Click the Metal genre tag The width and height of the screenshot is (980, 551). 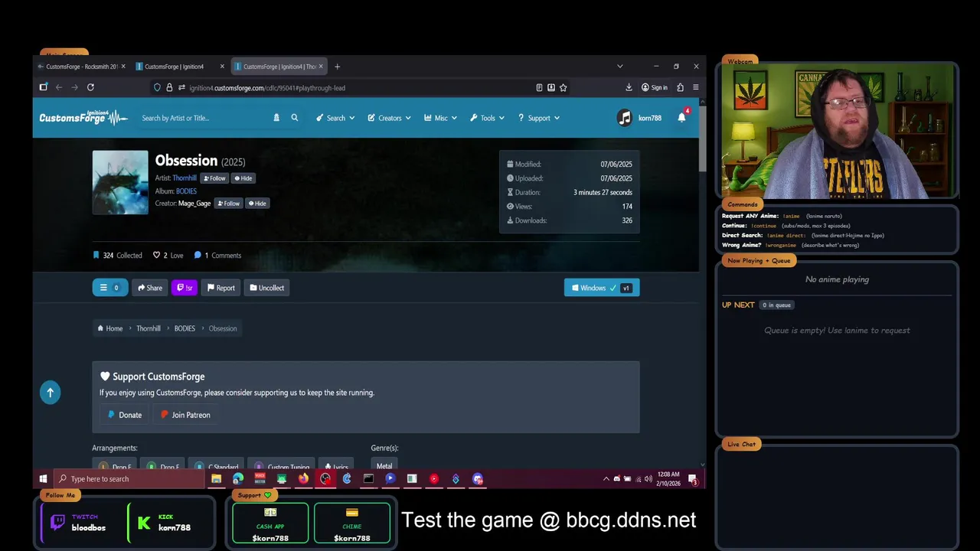point(384,465)
